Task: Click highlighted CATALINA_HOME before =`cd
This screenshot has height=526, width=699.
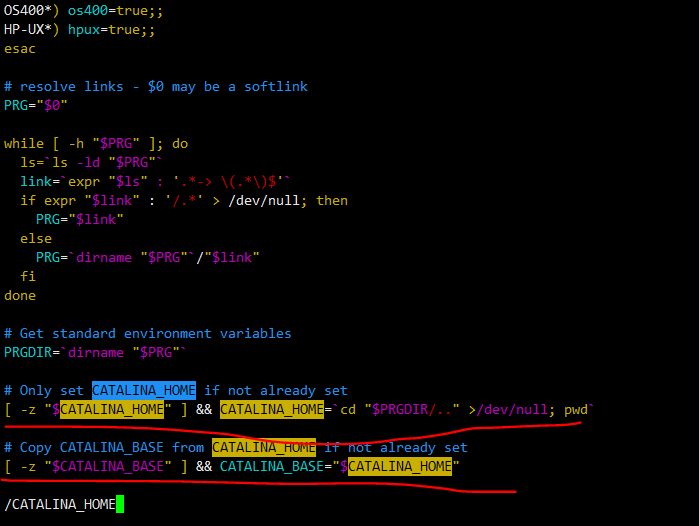Action: click(272, 409)
